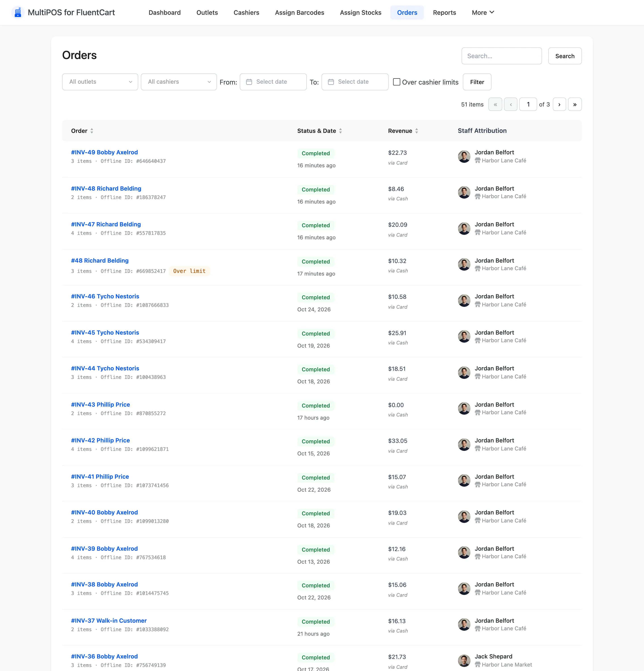Expand the More navigation menu

[x=483, y=13]
